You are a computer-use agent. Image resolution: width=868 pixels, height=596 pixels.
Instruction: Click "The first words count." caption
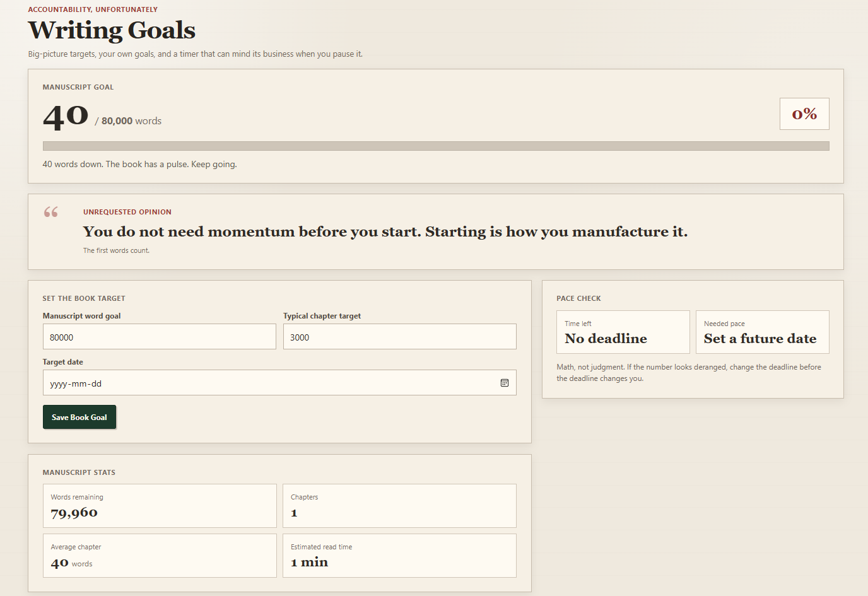117,250
